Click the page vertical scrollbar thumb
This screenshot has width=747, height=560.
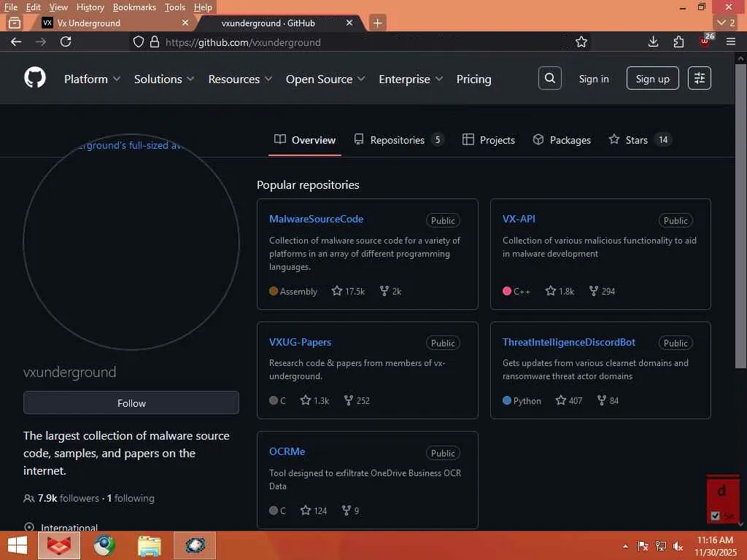pos(740,215)
